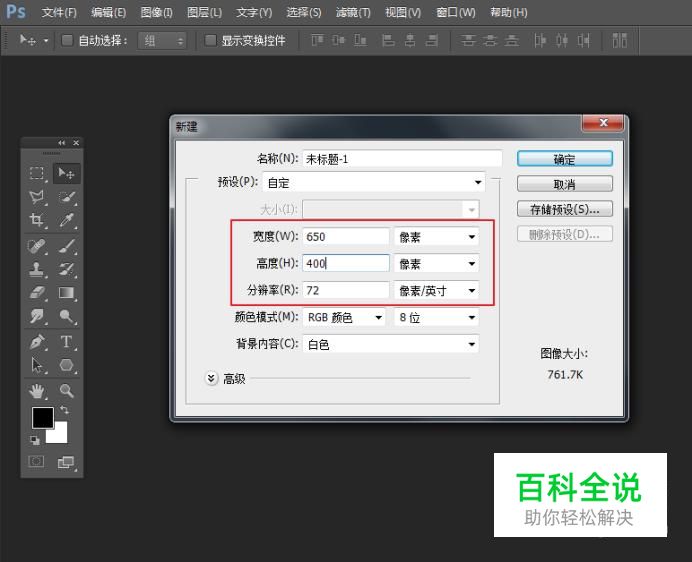The height and width of the screenshot is (562, 692).
Task: Click align left edges icon
Action: tap(388, 41)
